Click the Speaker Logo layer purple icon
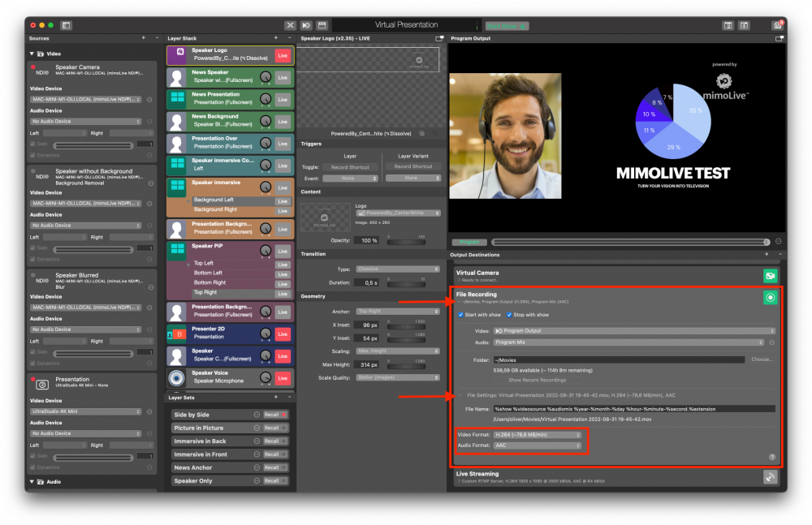 178,54
